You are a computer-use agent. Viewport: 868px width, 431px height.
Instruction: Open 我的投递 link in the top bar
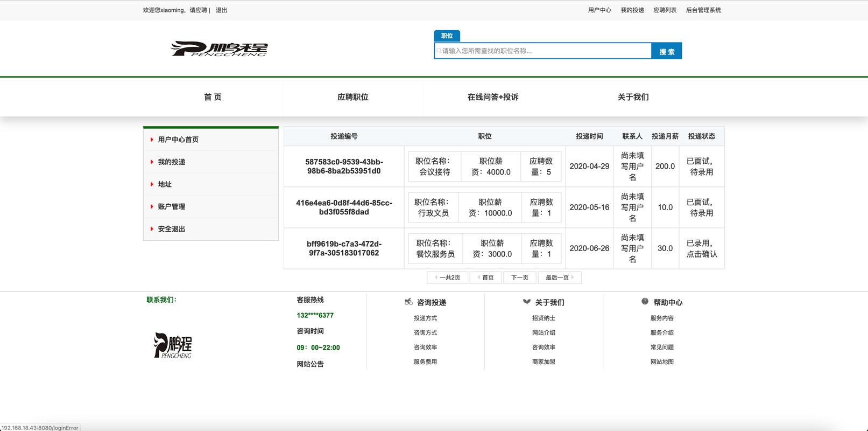click(632, 10)
